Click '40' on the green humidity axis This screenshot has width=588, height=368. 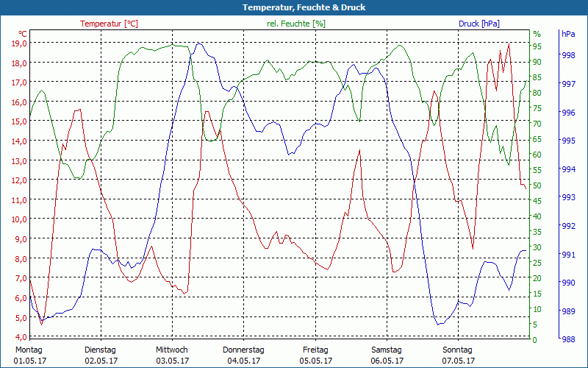tap(537, 216)
